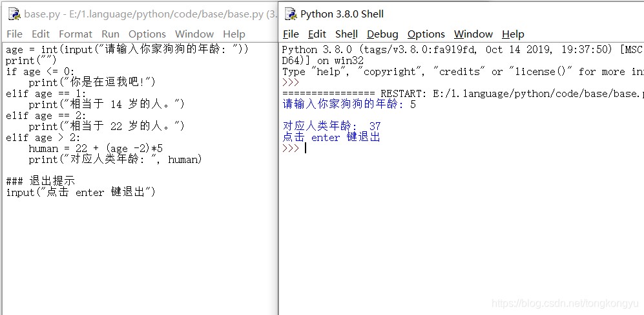Click the 'D64)] on win32' line in Shell

pos(323,61)
